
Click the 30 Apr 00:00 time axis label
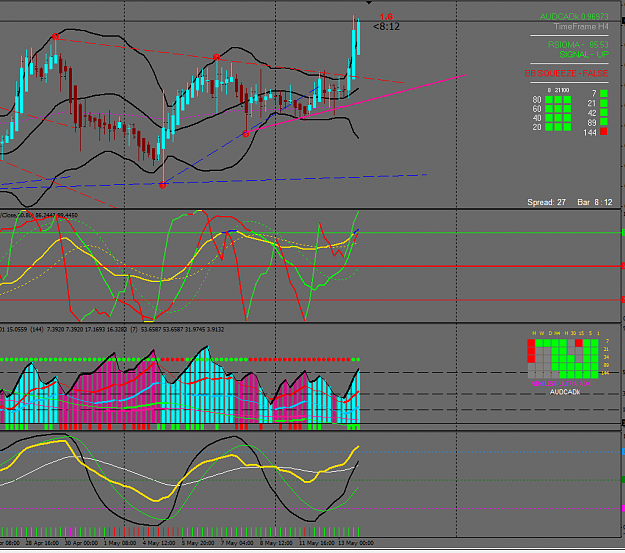point(81,543)
